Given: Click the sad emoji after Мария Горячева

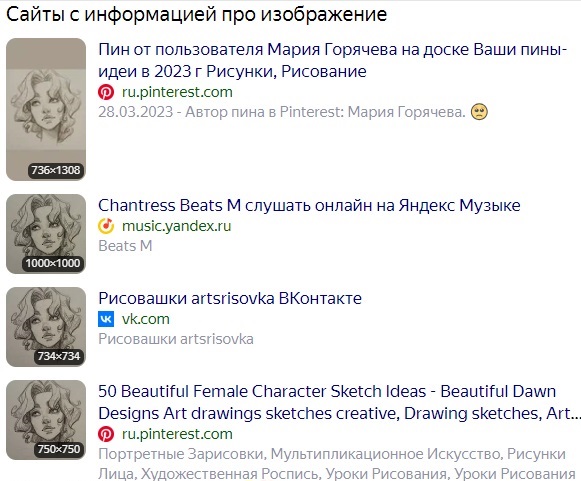Looking at the screenshot, I should [479, 112].
